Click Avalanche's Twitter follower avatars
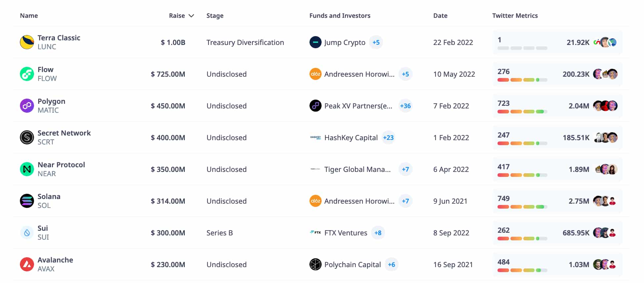644x283 pixels. (605, 264)
